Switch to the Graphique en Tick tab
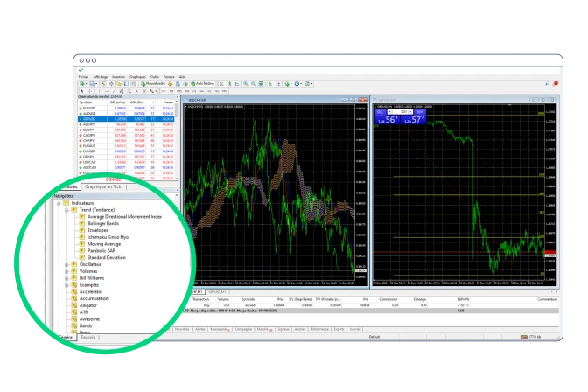Viewport: 588px width, 392px height. click(x=103, y=186)
